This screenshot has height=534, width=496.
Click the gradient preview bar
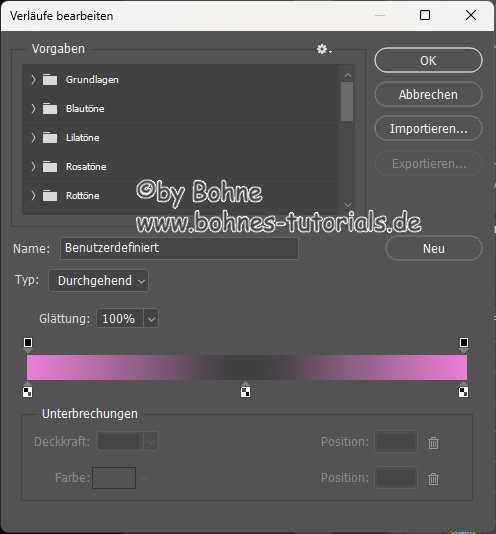247,367
